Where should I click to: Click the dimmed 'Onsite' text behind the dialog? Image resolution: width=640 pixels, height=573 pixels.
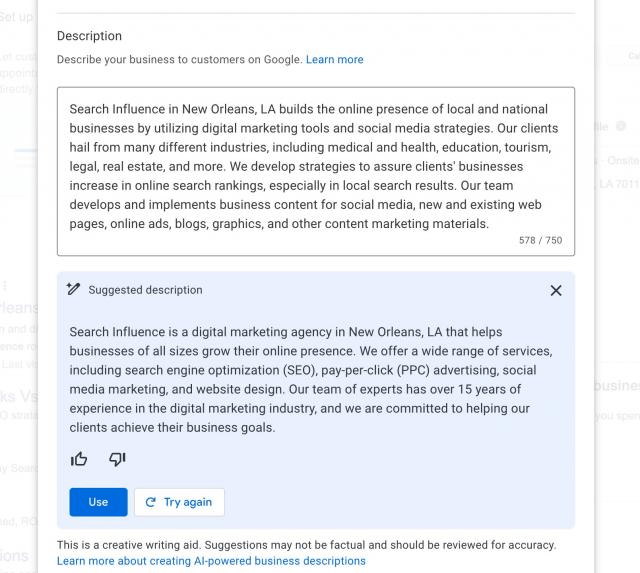[623, 160]
